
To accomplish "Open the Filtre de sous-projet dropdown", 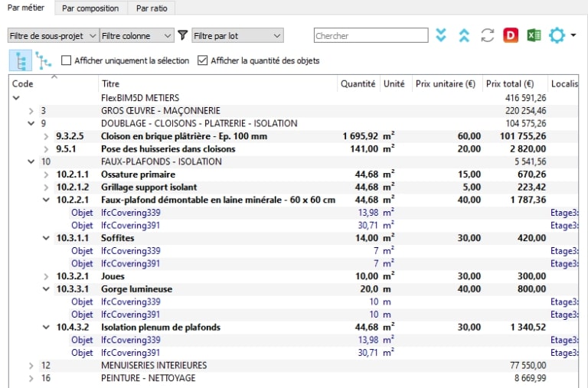I will (x=54, y=36).
